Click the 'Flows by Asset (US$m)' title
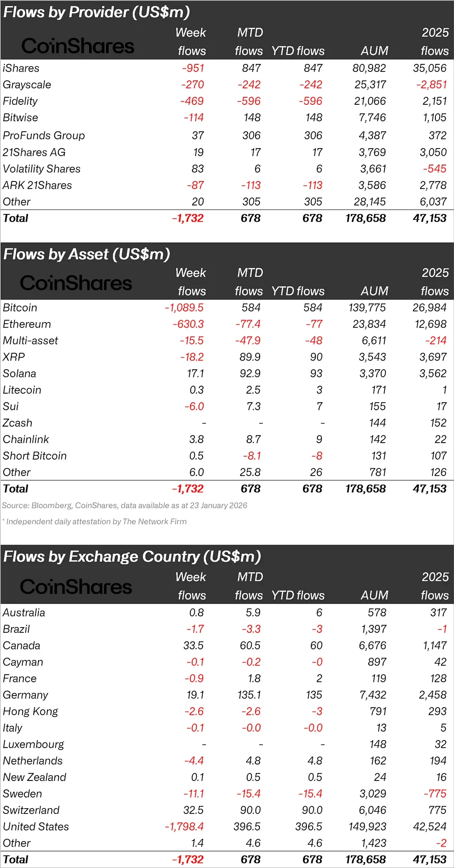The image size is (454, 868). [87, 254]
